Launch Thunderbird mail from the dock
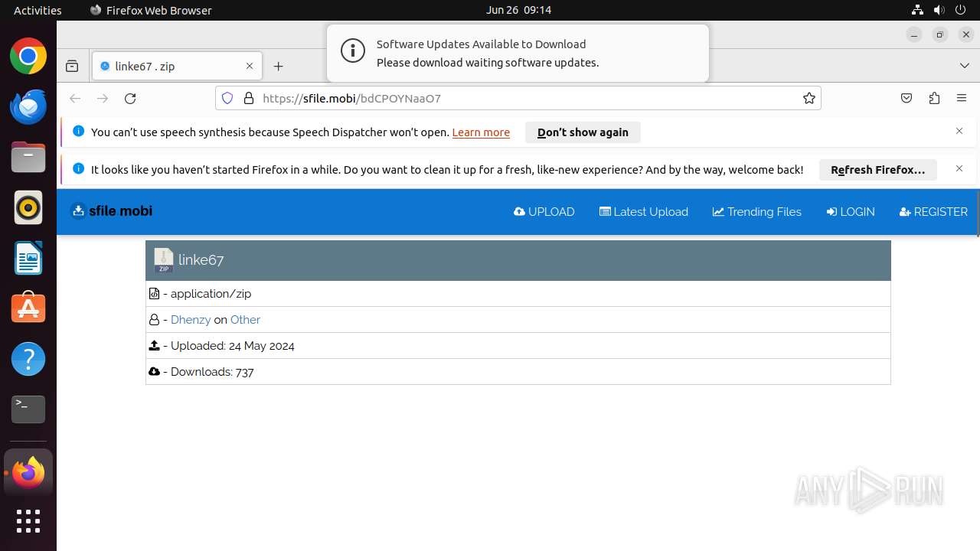Viewport: 980px width, 551px height. coord(28,106)
